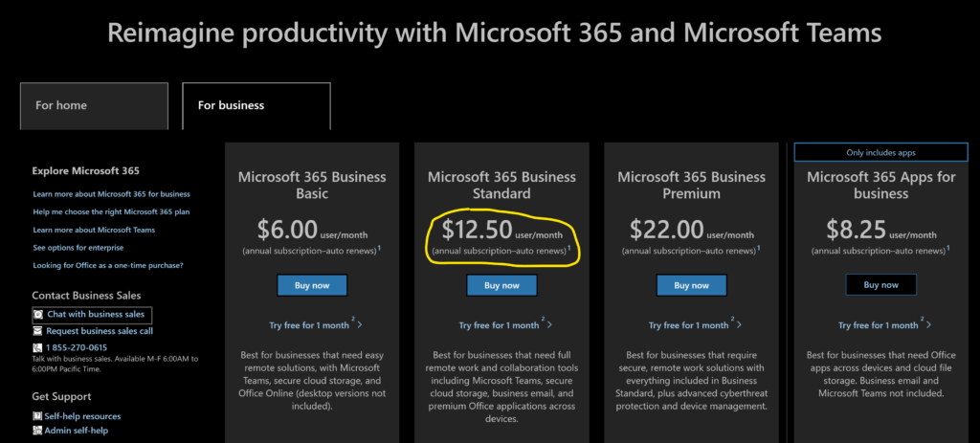This screenshot has width=980, height=443.
Task: Click the Self-help resources icon
Action: pyautogui.click(x=37, y=416)
